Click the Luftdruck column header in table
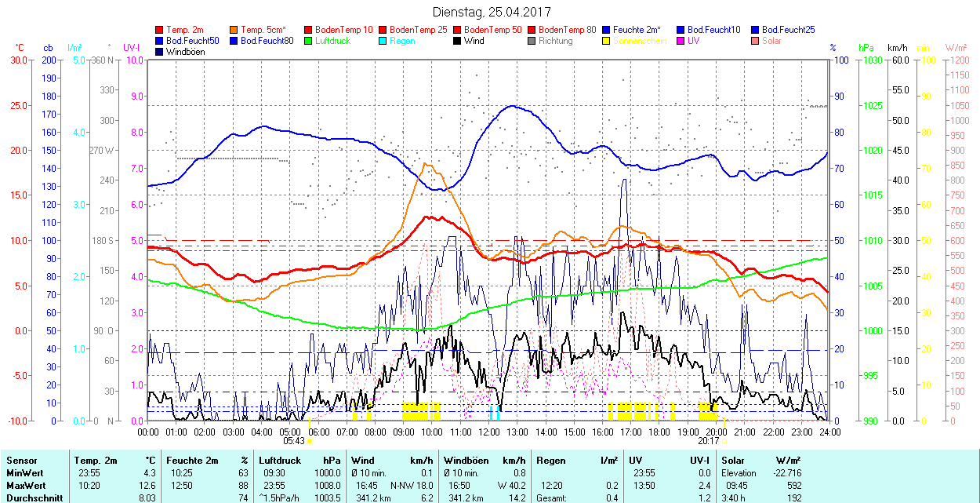 (280, 461)
